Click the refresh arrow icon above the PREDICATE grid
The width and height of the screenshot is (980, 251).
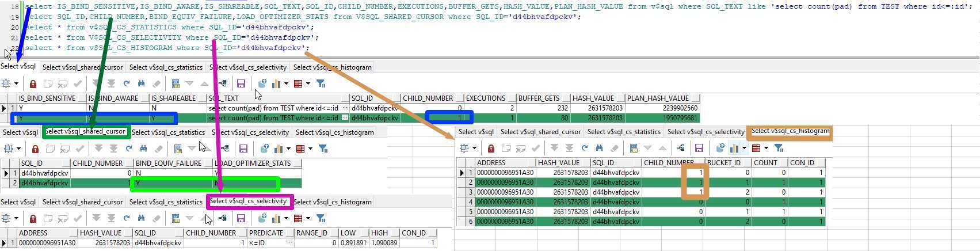127,218
